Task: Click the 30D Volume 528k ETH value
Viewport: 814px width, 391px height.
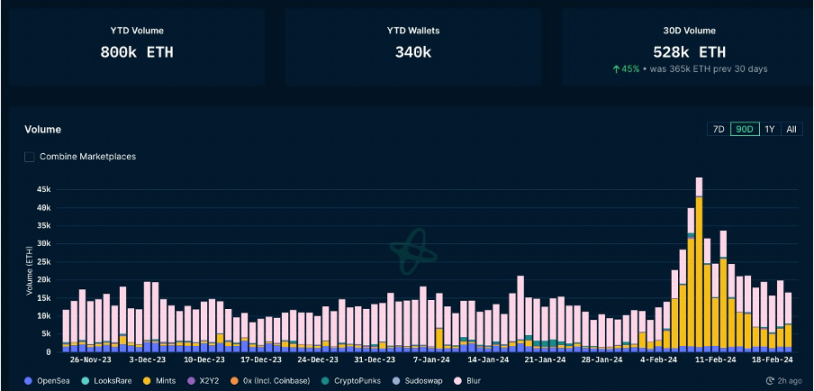Action: pos(689,52)
